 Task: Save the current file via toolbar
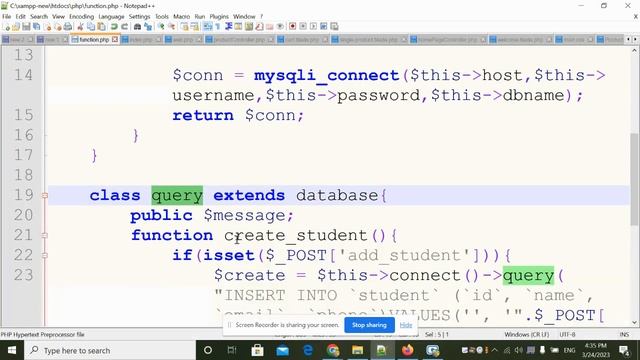26,27
